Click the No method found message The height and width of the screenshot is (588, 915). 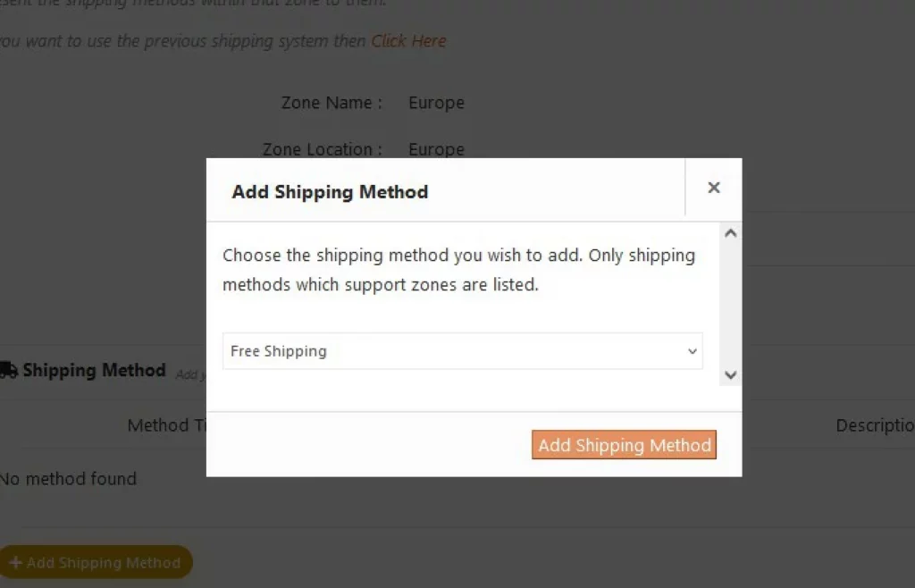(x=69, y=479)
